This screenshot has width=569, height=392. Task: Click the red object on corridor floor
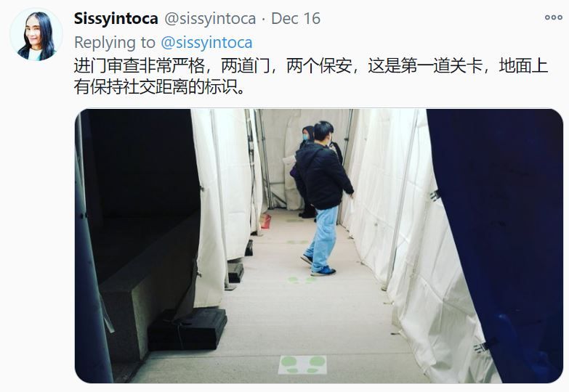(266, 221)
